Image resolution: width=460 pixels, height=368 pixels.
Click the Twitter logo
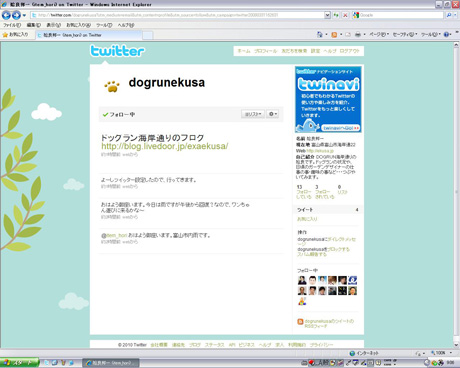117,51
